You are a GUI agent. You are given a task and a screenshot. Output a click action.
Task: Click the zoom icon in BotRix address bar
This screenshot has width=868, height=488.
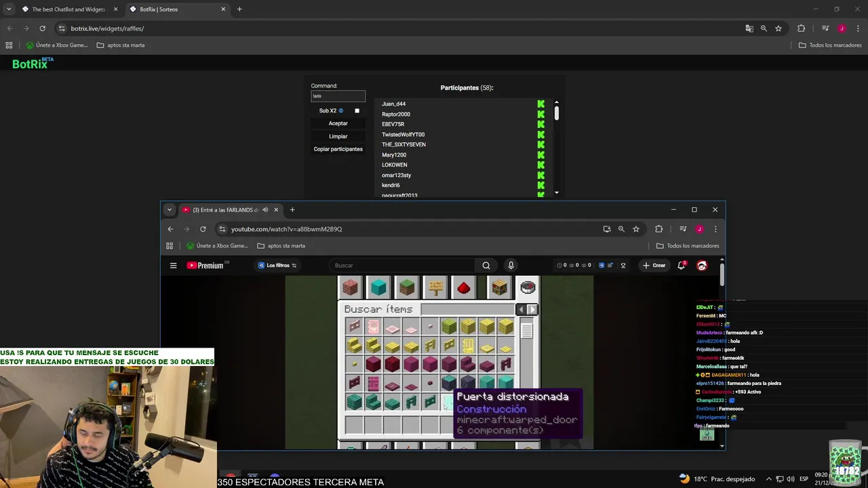point(764,28)
